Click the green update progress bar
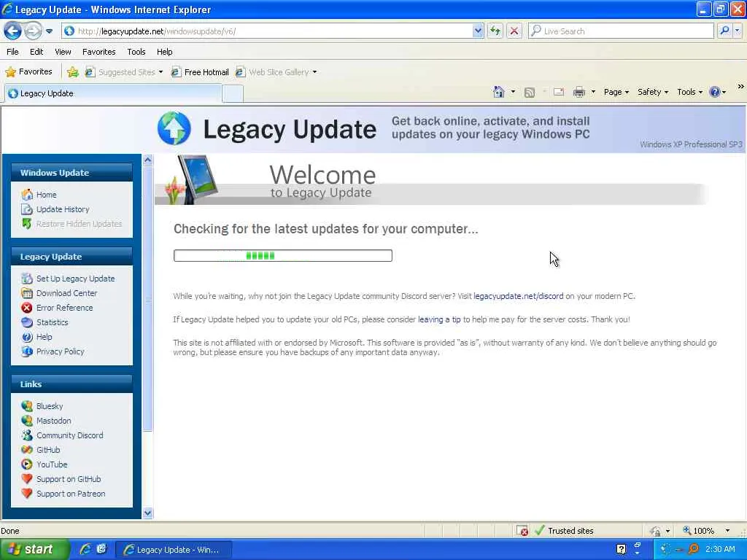Viewport: 747px width, 560px height. pos(283,256)
